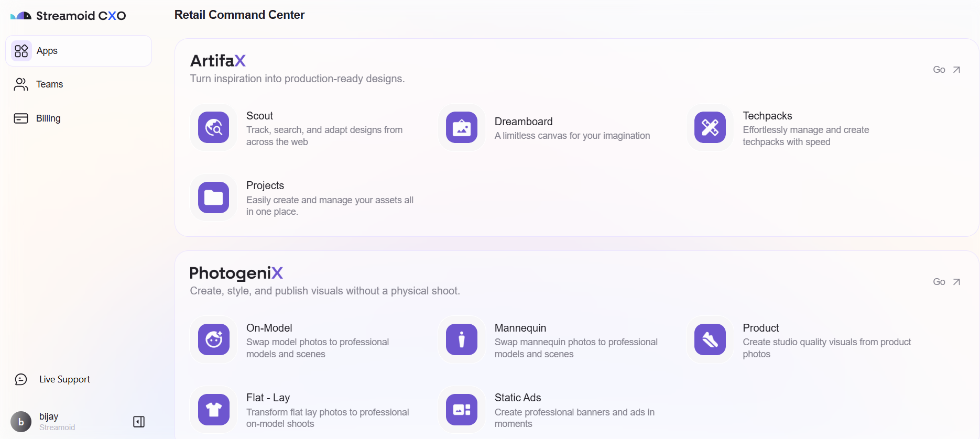
Task: Click the Product shoe icon
Action: (x=710, y=339)
